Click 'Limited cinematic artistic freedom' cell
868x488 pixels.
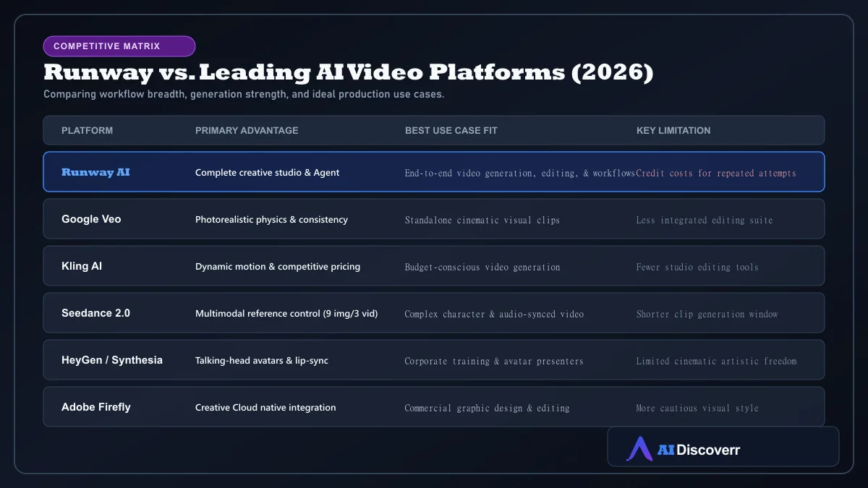[716, 361]
